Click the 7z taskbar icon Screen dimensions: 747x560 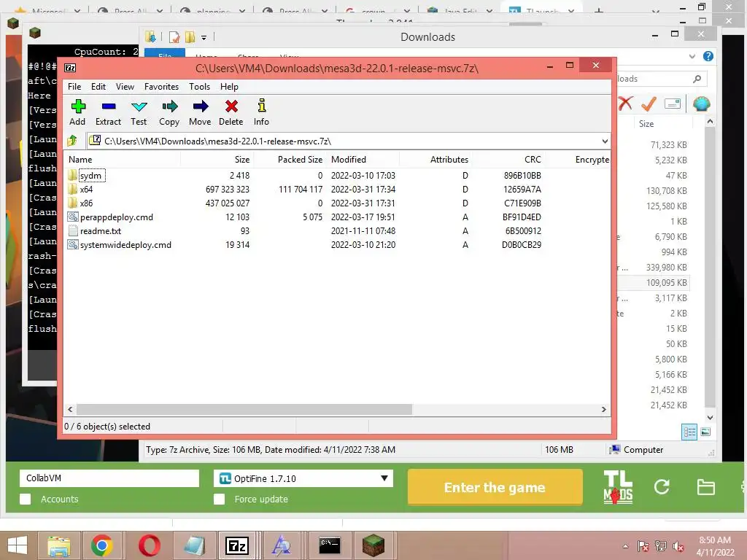(x=237, y=545)
